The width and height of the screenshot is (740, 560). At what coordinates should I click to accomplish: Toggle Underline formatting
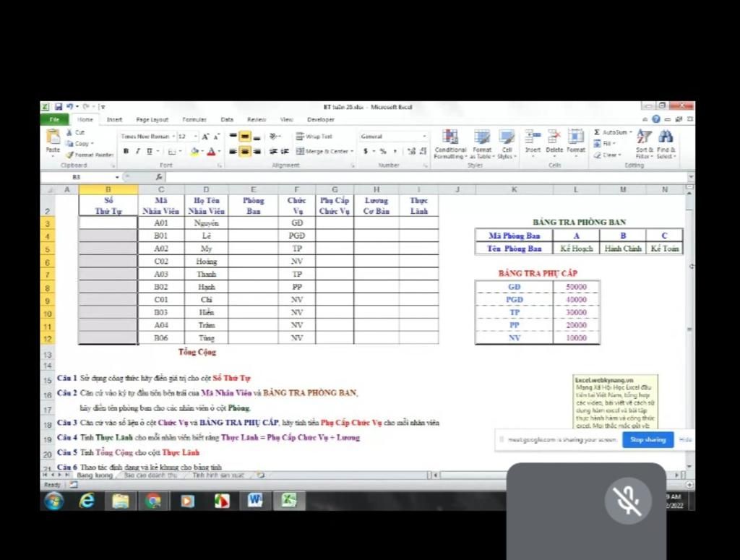[x=149, y=152]
